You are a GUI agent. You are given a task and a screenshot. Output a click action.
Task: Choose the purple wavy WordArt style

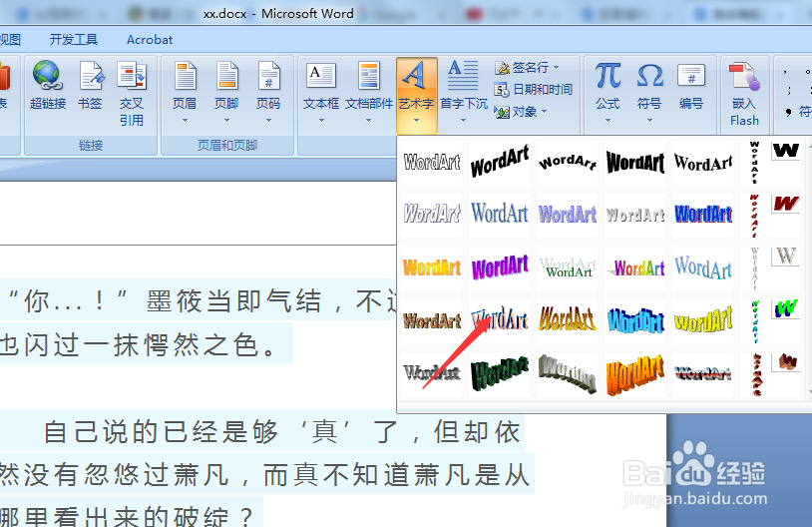click(x=500, y=267)
